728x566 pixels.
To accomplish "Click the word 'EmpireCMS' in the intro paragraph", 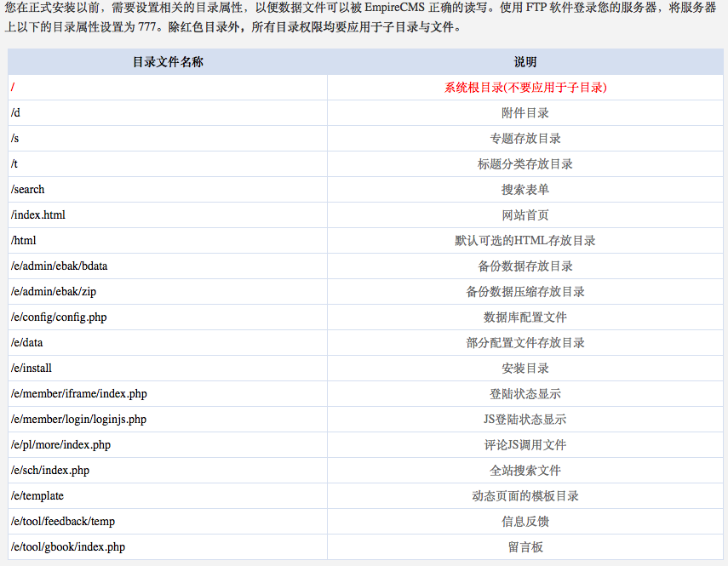I will pos(394,8).
